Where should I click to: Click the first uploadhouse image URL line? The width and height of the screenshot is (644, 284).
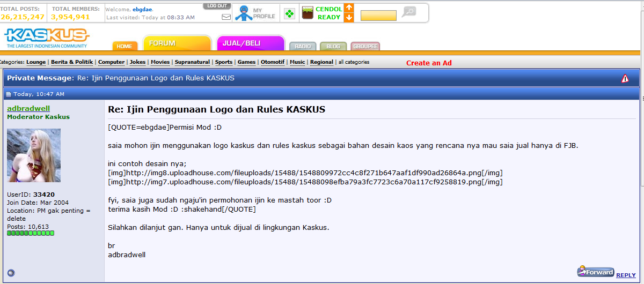[x=305, y=173]
